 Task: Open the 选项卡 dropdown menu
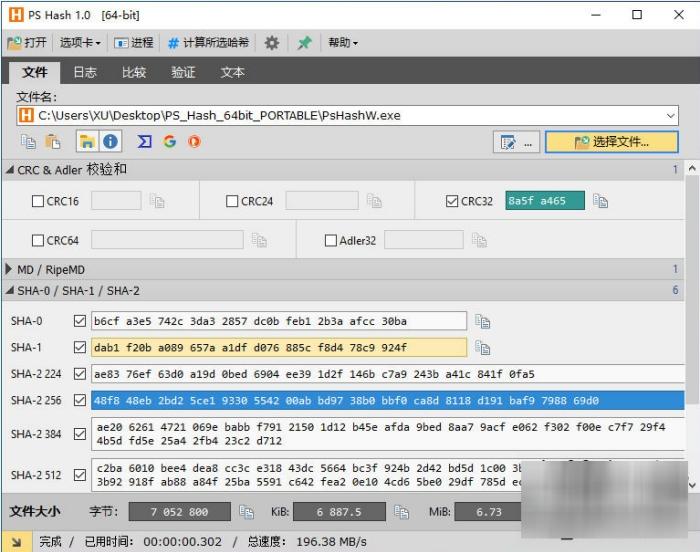pyautogui.click(x=80, y=43)
